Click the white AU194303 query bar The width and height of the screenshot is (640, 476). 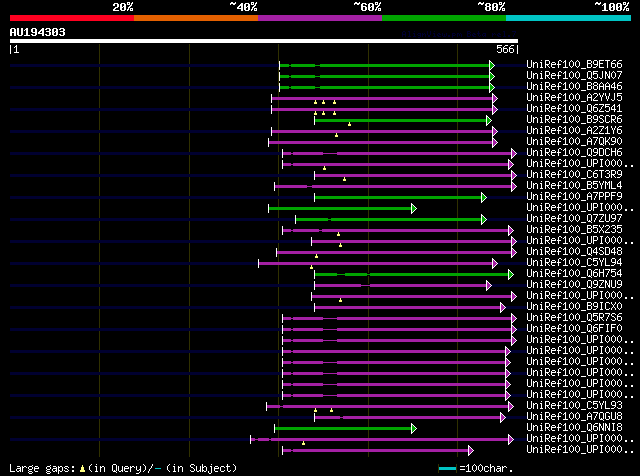point(264,41)
